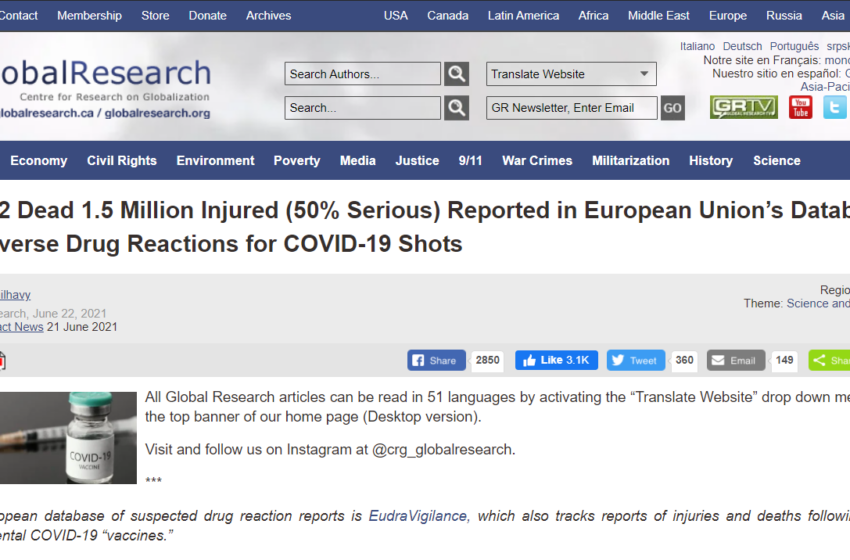Open the Membership menu item
The width and height of the screenshot is (850, 560).
[89, 16]
